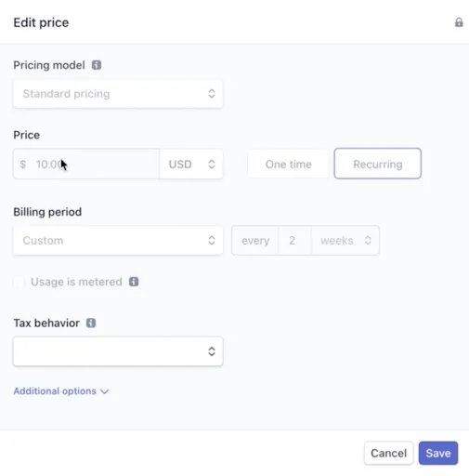The height and width of the screenshot is (476, 469).
Task: Click the Save button
Action: tap(438, 453)
